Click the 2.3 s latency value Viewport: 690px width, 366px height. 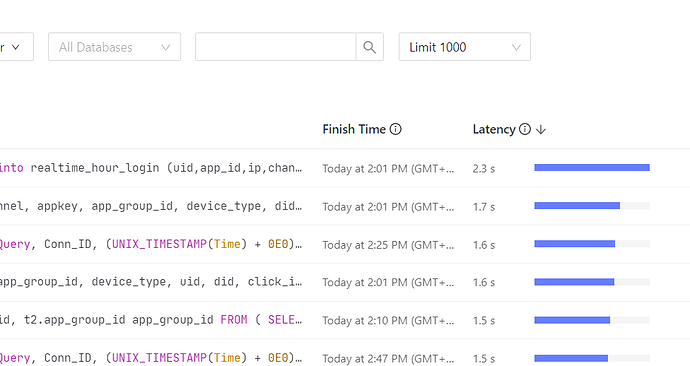[x=484, y=168]
